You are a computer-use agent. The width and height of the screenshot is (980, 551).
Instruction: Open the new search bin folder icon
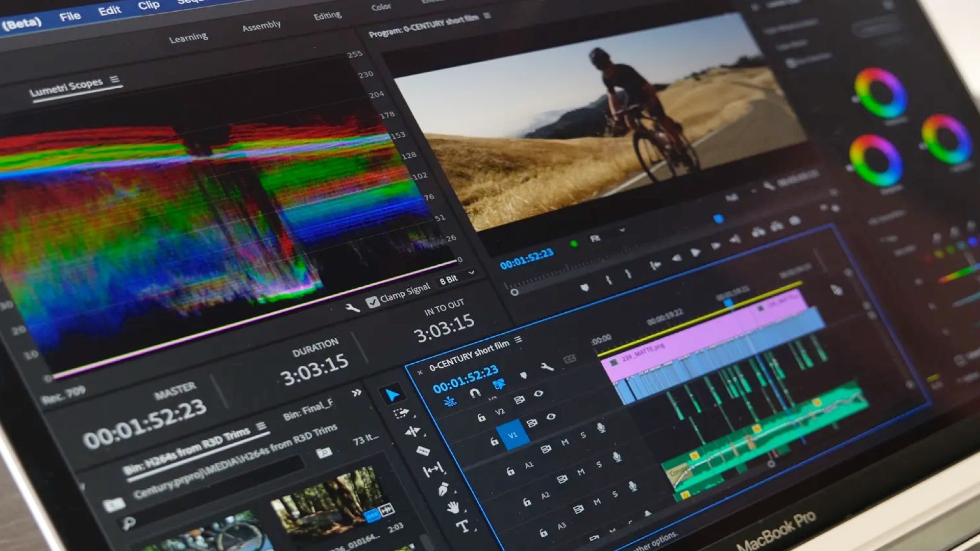click(x=324, y=453)
